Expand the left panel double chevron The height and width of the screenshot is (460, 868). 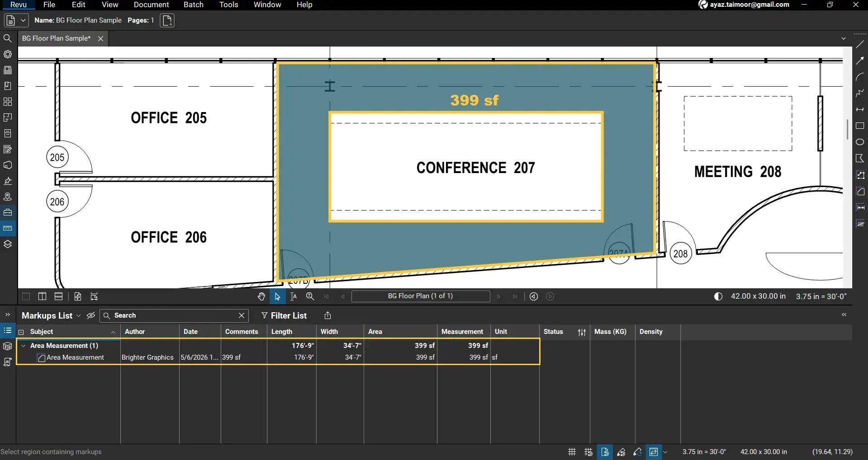8,315
